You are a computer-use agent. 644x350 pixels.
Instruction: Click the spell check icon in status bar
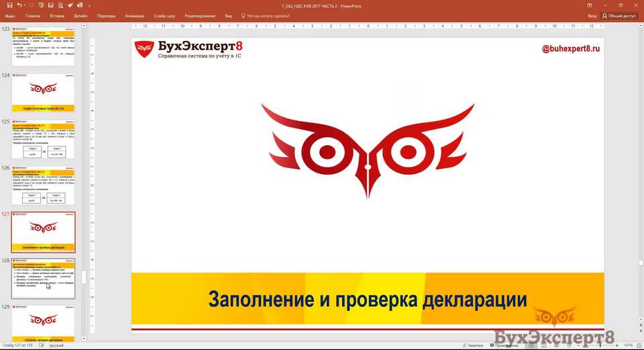click(x=41, y=345)
